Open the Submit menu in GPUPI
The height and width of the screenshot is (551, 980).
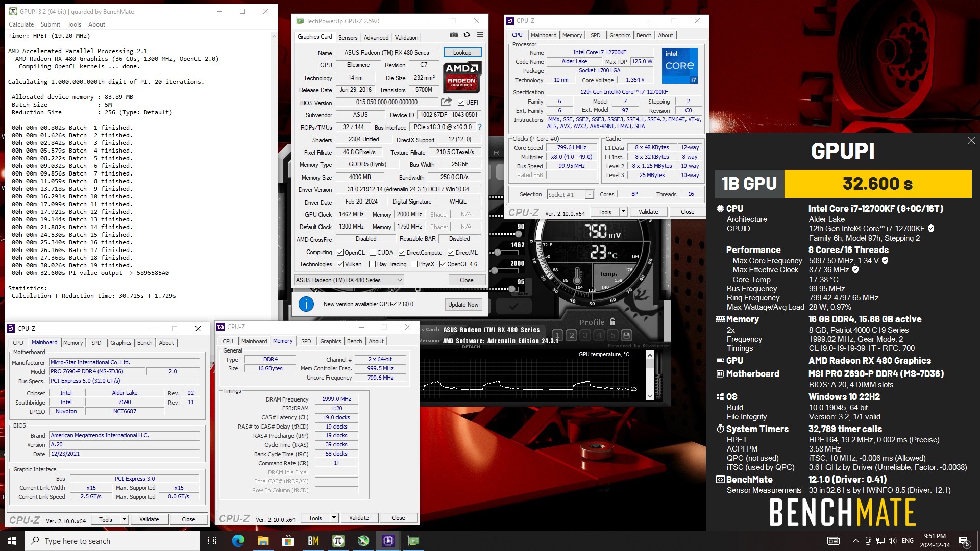coord(51,24)
